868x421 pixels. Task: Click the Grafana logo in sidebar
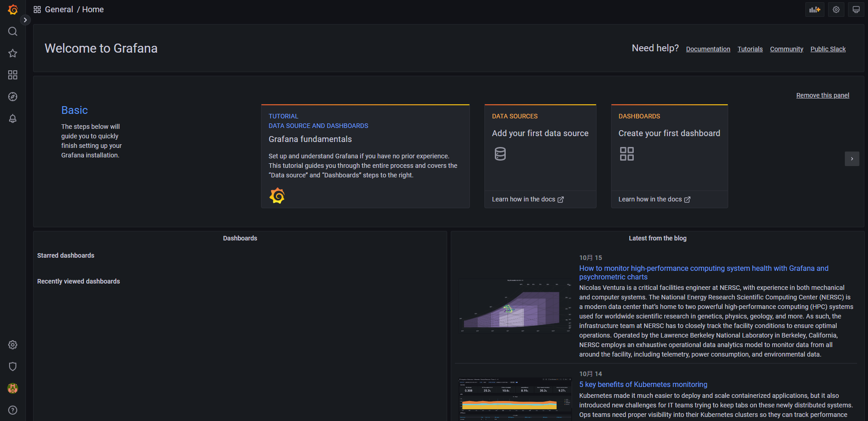(x=13, y=10)
